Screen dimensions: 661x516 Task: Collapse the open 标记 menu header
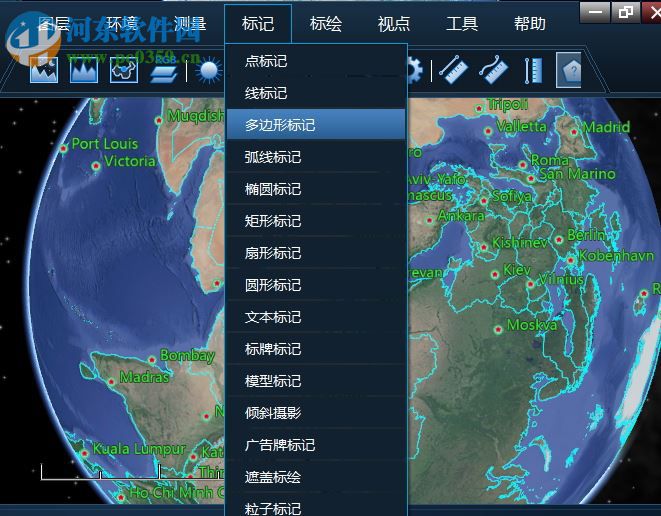(x=258, y=24)
